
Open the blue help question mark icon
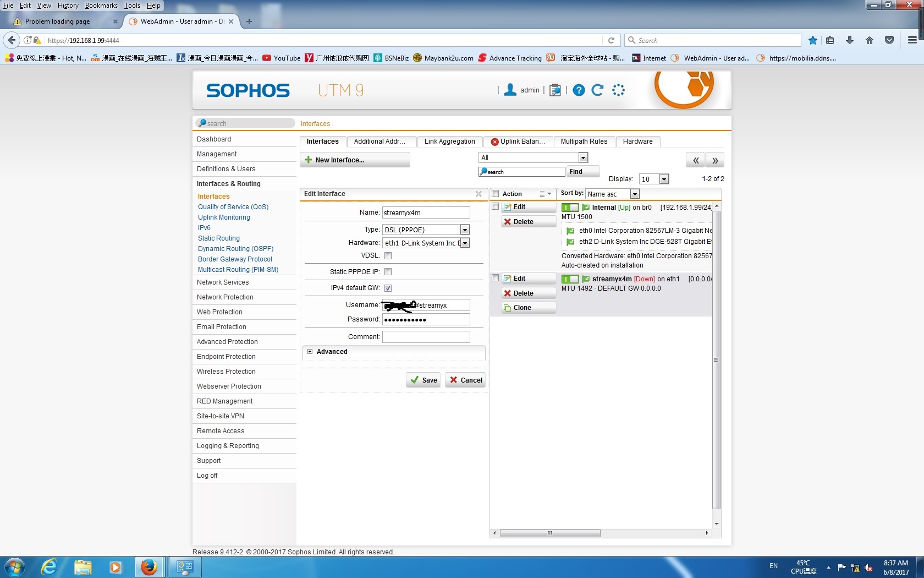click(x=579, y=90)
